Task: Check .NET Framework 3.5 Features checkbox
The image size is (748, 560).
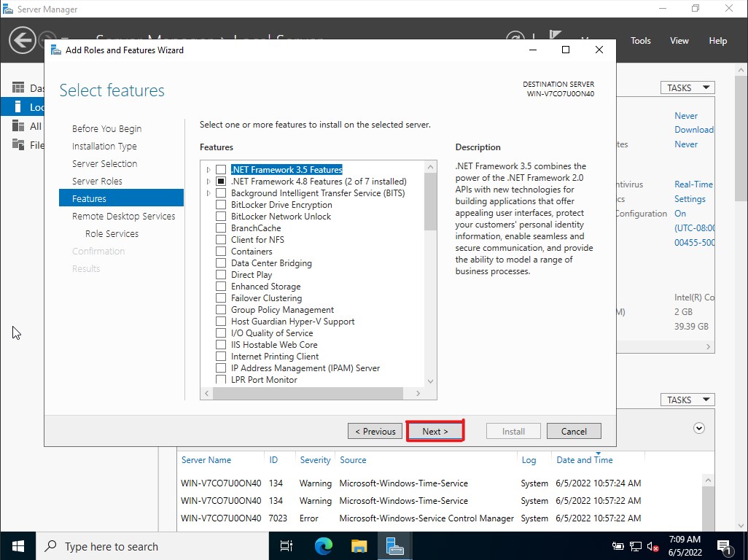Action: 221,169
